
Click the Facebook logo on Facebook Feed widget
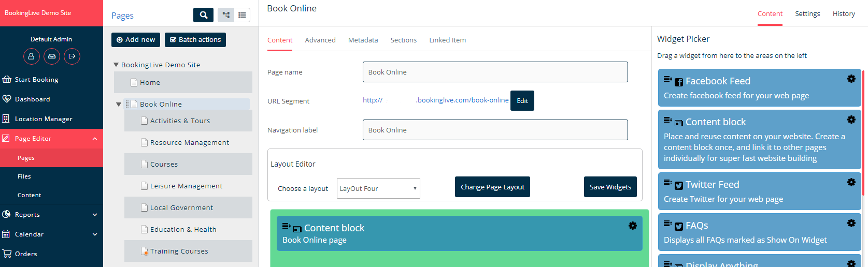tap(679, 82)
